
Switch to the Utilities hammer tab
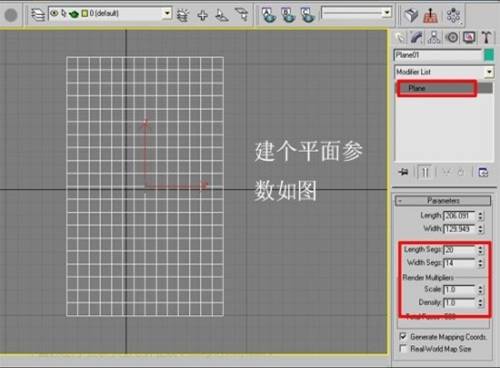486,38
